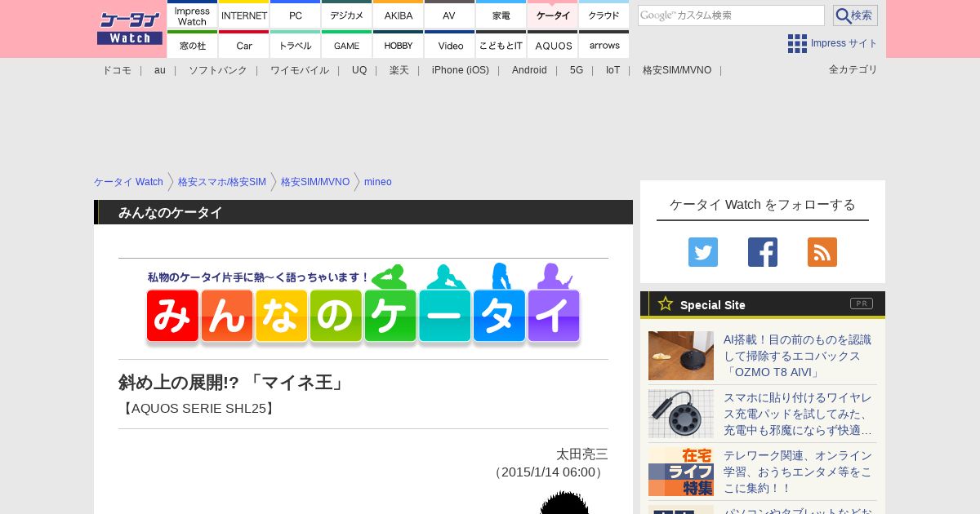Click the article title 斜め上の展開!? 「マイネ王」
The width and height of the screenshot is (980, 514).
point(234,382)
